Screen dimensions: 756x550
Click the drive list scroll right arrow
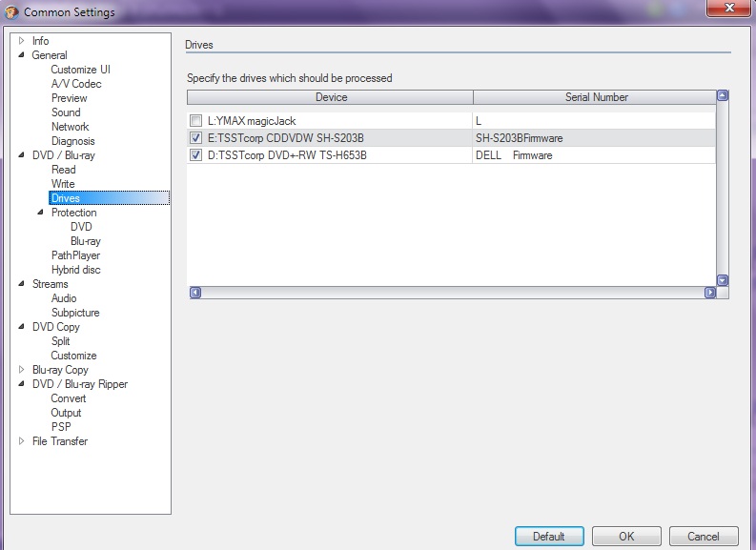(x=709, y=293)
